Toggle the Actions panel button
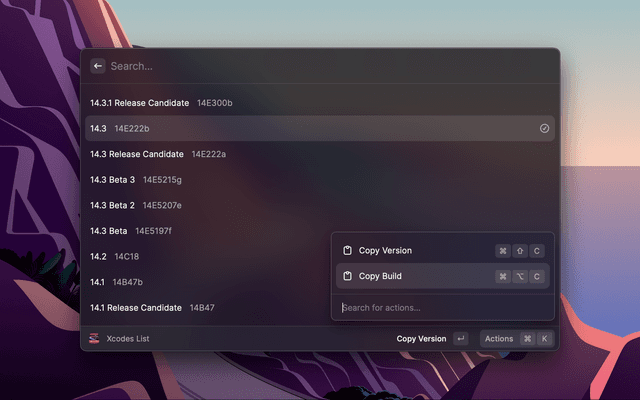This screenshot has width=640, height=400. [499, 339]
